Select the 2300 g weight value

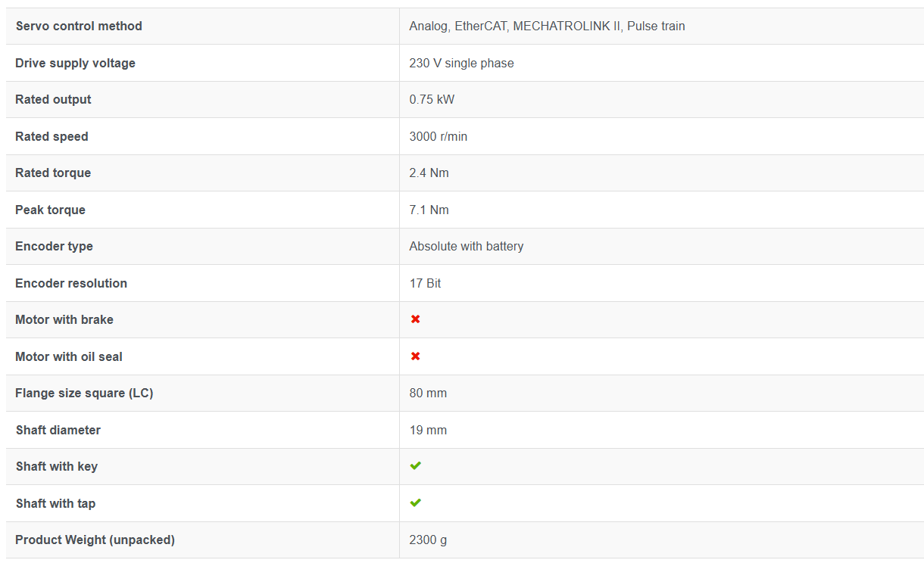click(428, 540)
